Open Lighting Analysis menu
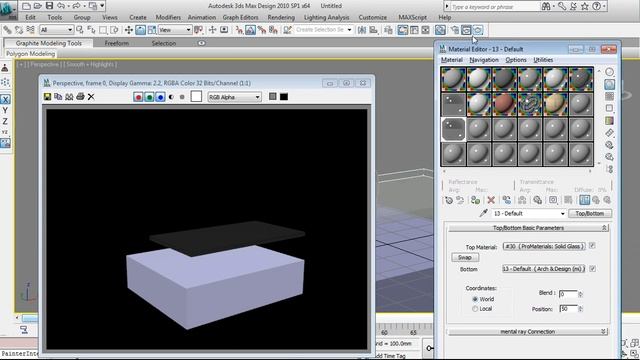This screenshot has width=640, height=360. click(x=326, y=18)
